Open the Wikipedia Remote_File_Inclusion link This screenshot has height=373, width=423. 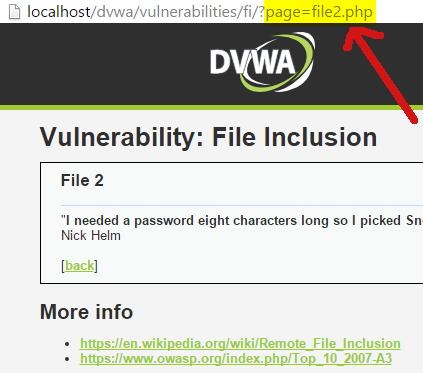point(240,343)
